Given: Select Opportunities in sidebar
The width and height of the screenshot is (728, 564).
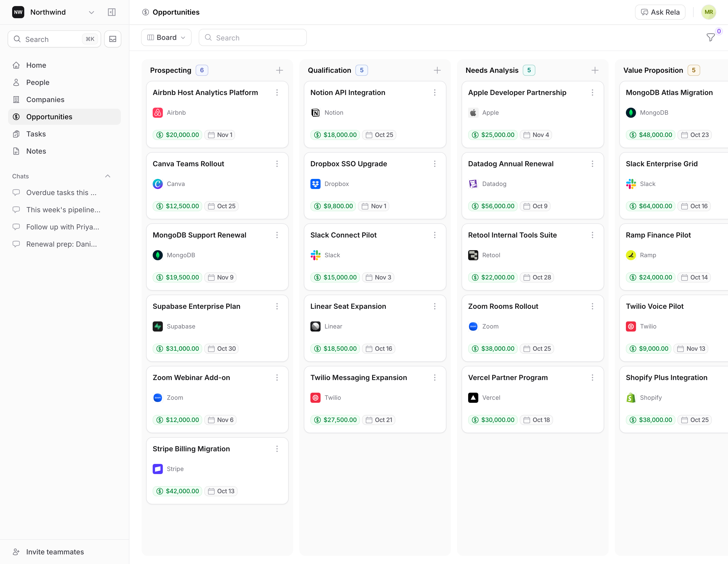Looking at the screenshot, I should 64,116.
